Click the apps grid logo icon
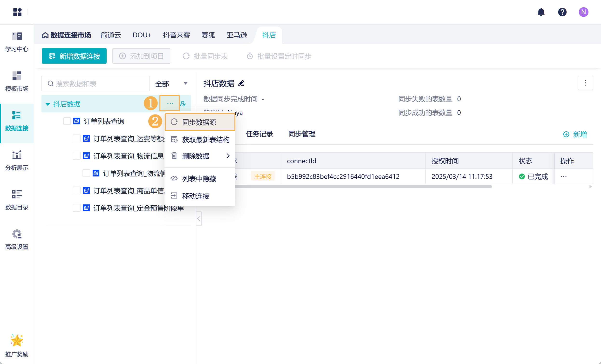The height and width of the screenshot is (364, 601). tap(17, 12)
